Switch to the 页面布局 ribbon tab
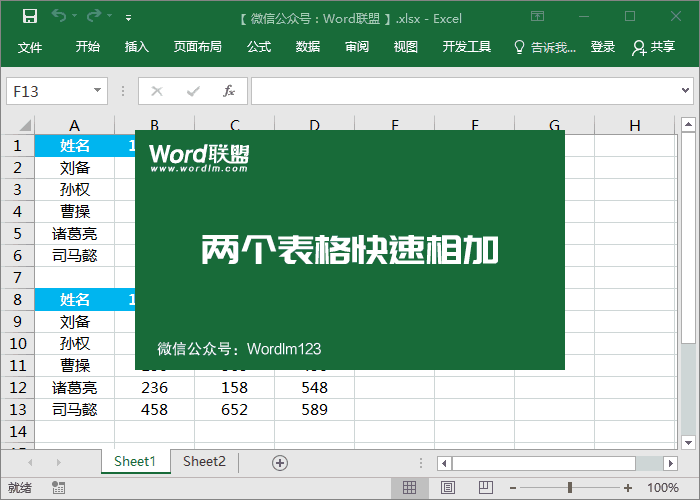Image resolution: width=700 pixels, height=500 pixels. [x=198, y=46]
